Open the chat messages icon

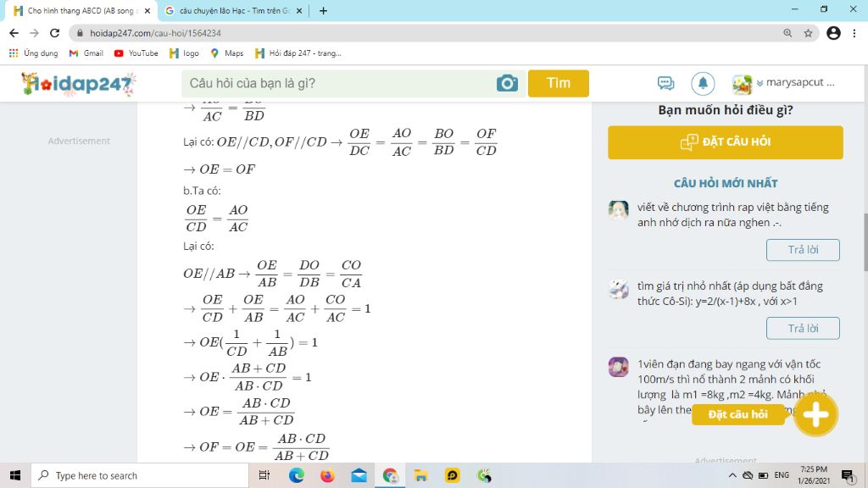coord(666,84)
